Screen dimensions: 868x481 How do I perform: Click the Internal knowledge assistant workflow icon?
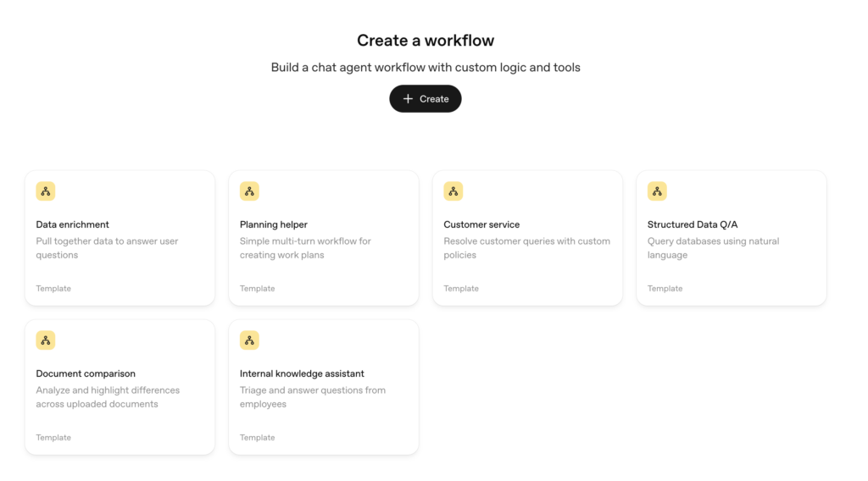[x=249, y=340]
